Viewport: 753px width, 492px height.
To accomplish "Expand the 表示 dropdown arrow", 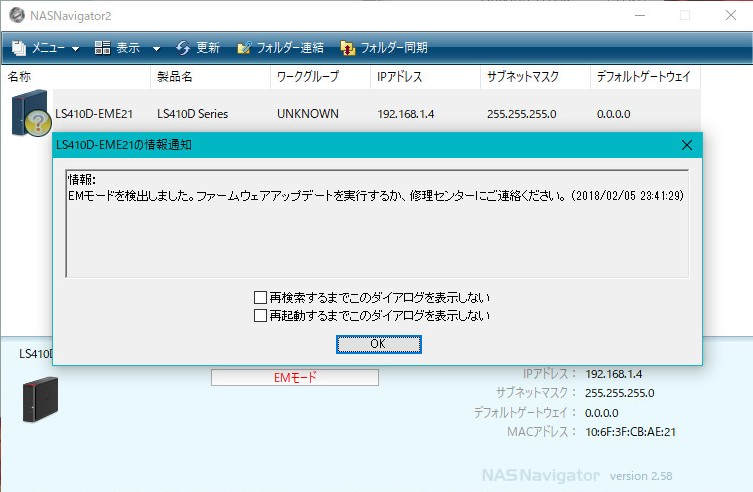I will tap(156, 48).
